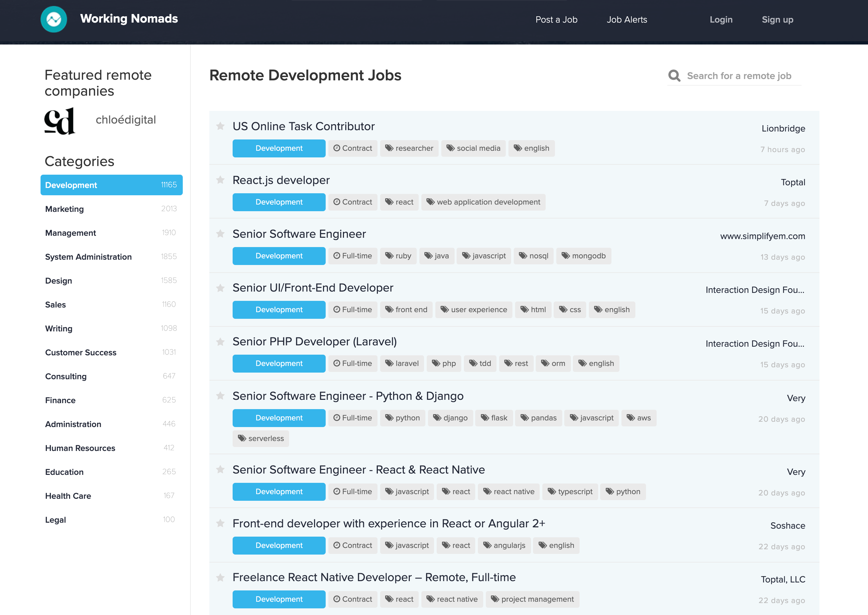Click the chloédigital company logo

60,121
